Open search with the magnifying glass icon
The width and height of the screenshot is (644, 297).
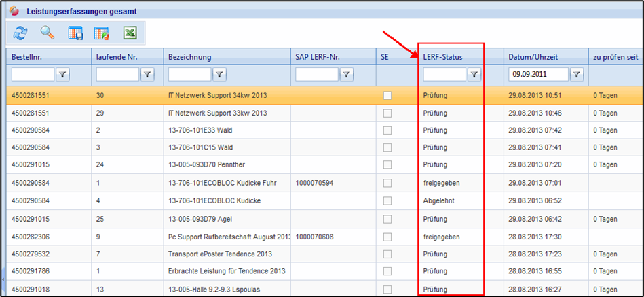(48, 33)
